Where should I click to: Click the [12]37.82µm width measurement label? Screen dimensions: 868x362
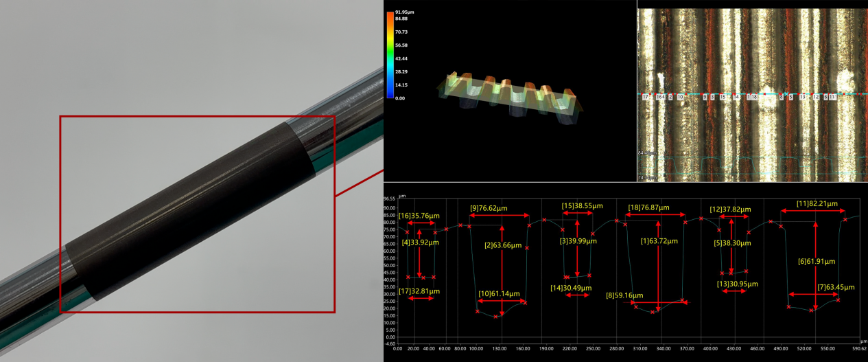tap(730, 210)
